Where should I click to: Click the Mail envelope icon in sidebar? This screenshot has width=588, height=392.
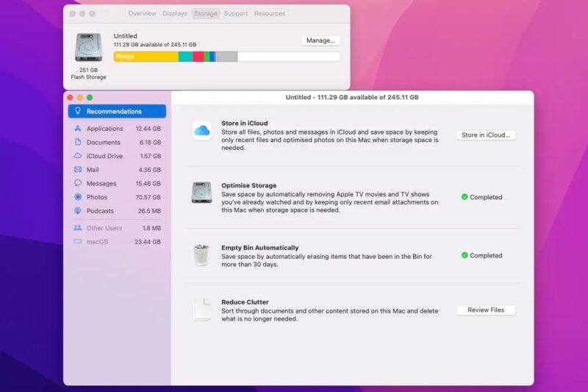point(78,170)
